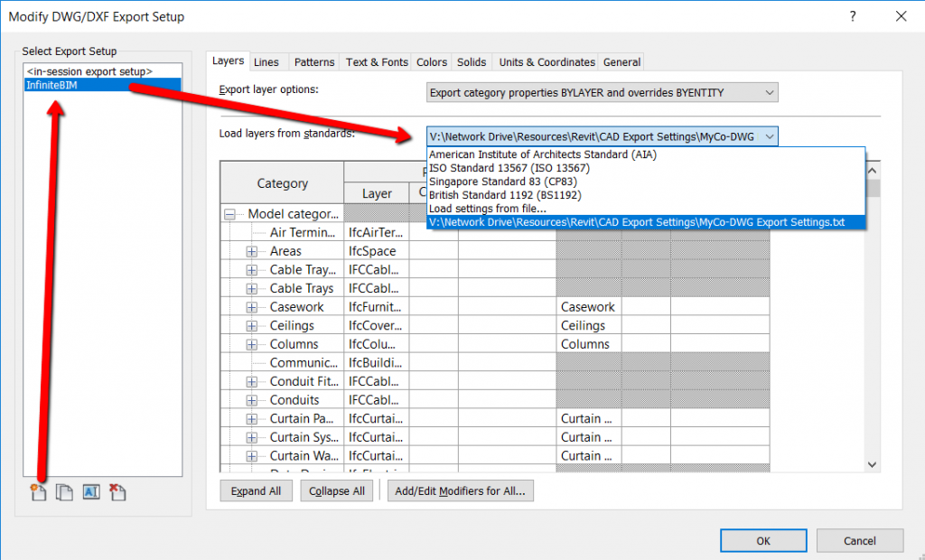Click the Rename Export Setup icon
Viewport: 925px width, 560px height.
pyautogui.click(x=90, y=492)
